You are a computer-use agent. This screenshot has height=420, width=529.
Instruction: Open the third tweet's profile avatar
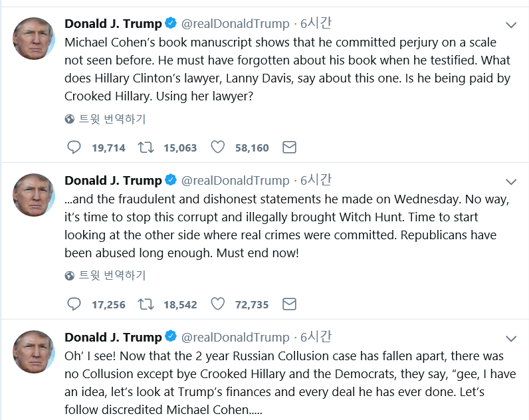[34, 352]
